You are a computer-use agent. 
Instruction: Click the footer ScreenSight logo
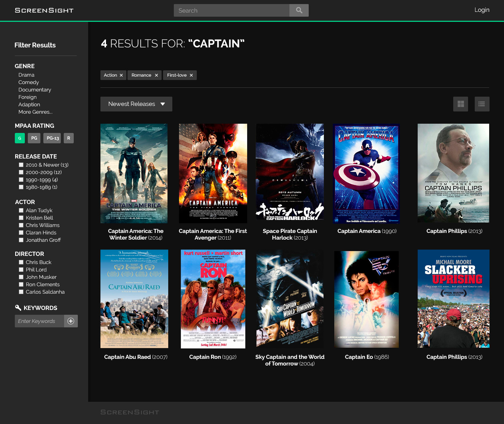[130, 412]
